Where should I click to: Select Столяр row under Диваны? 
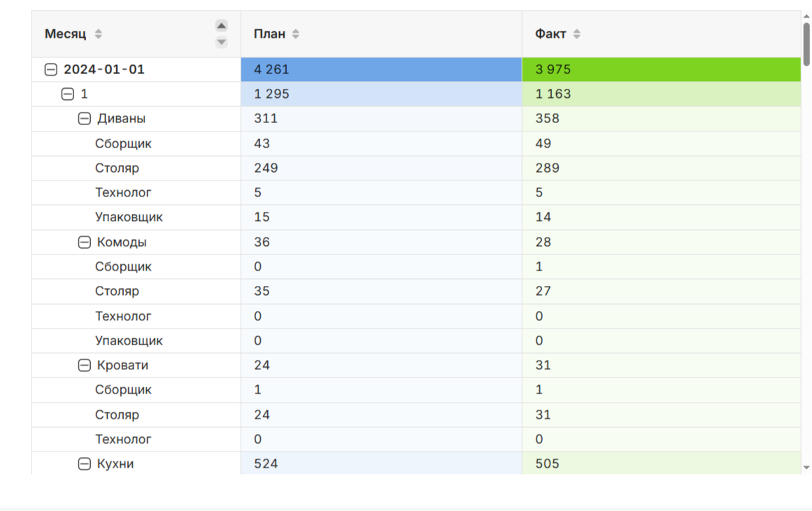[416, 168]
